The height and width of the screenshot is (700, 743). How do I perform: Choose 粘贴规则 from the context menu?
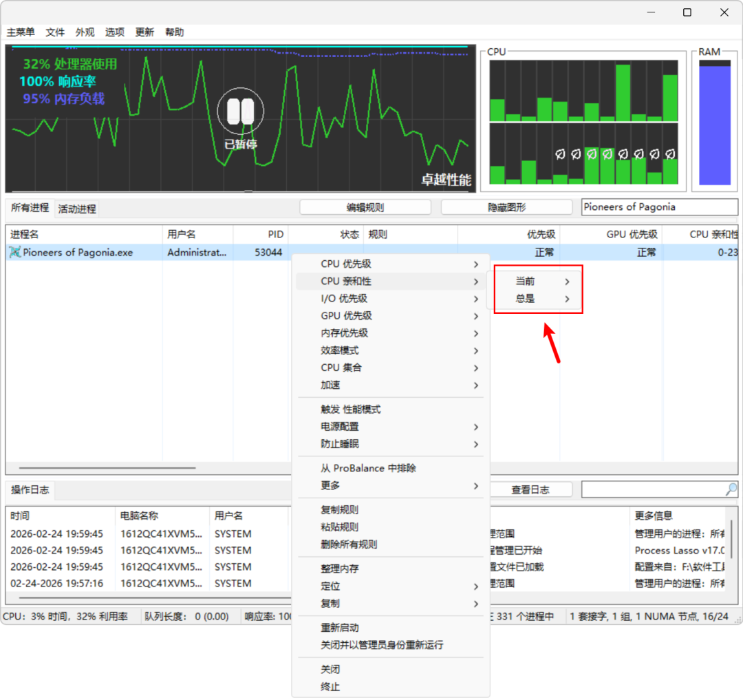pyautogui.click(x=391, y=527)
